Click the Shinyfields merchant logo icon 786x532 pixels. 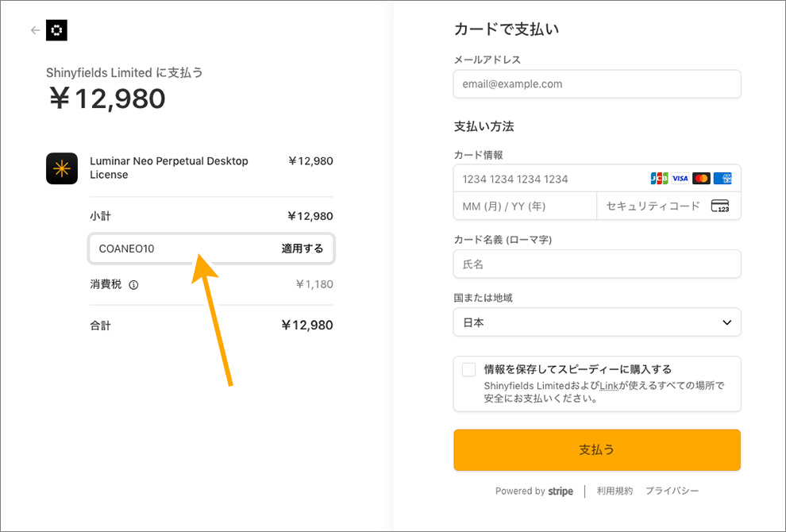[57, 31]
